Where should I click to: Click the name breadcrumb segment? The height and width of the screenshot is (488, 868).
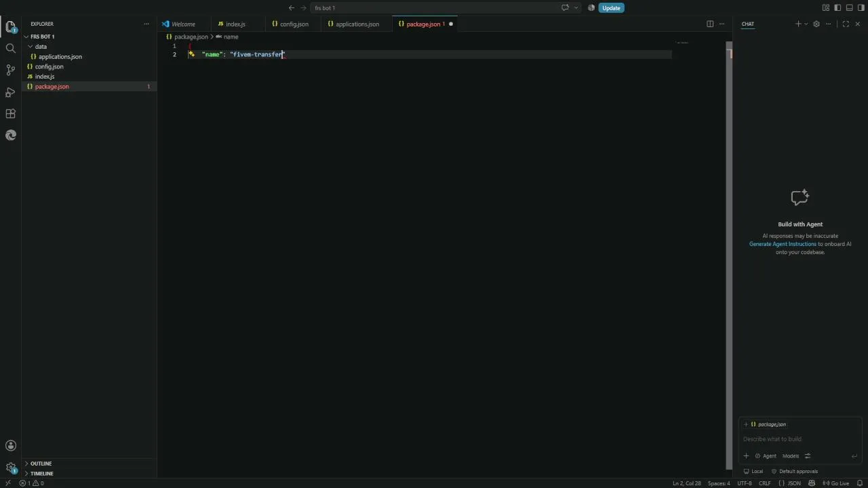[x=227, y=37]
